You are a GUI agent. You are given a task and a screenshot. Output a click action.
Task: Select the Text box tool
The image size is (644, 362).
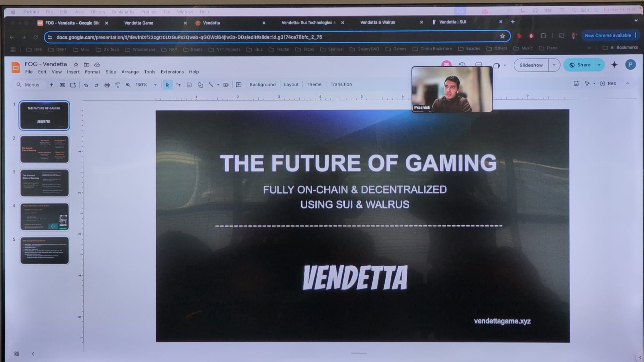point(178,85)
